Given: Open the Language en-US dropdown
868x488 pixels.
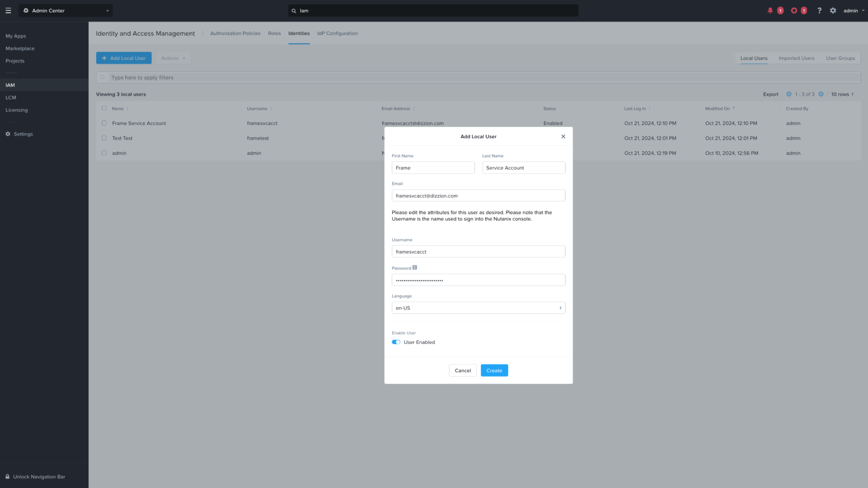Looking at the screenshot, I should (478, 308).
